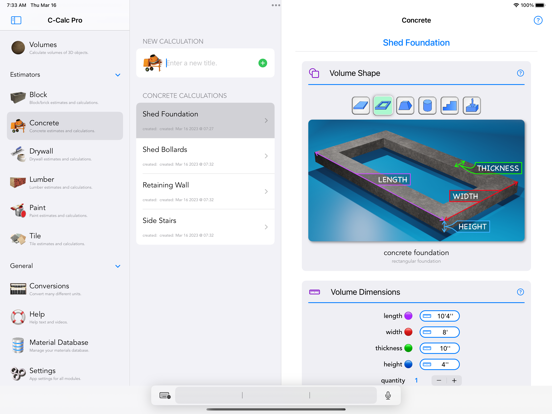This screenshot has height=414, width=552.
Task: Tap the keyboard suggestion bar
Action: point(276,395)
